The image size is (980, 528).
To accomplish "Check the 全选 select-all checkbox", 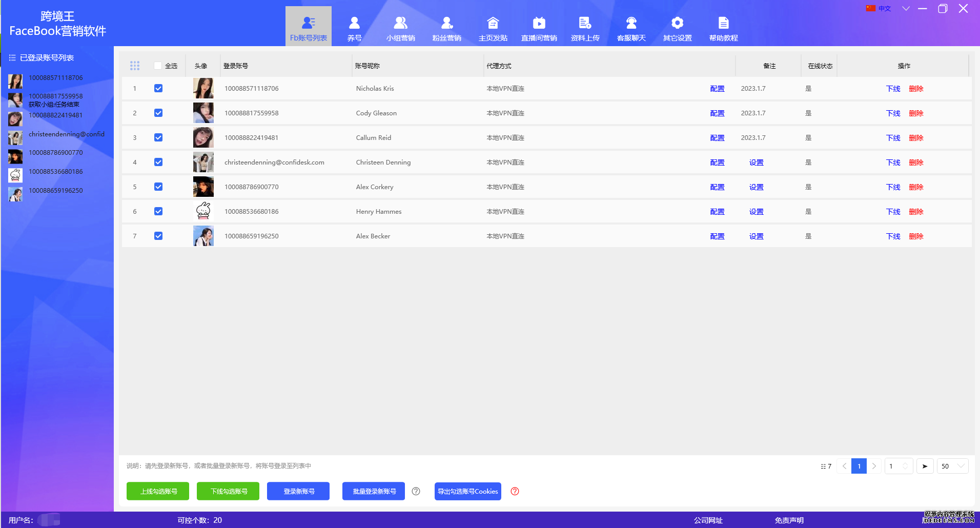I will tap(158, 66).
